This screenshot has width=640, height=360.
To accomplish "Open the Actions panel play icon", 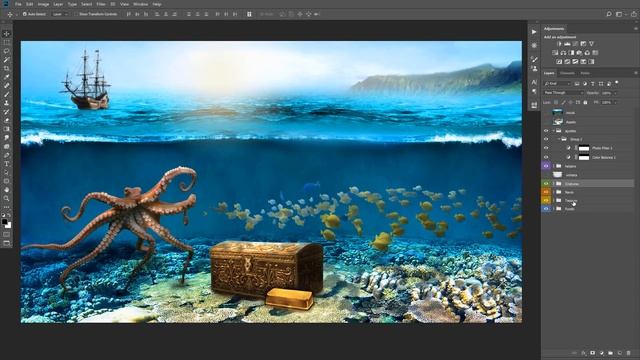I will (x=534, y=32).
